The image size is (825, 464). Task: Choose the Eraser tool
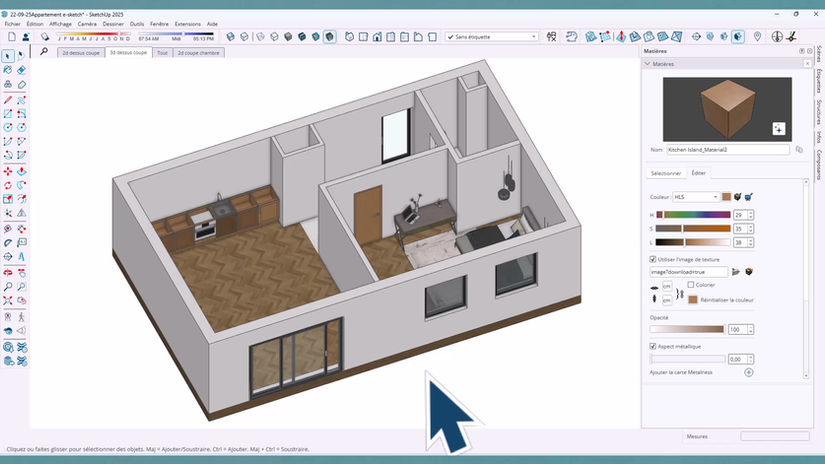22,70
